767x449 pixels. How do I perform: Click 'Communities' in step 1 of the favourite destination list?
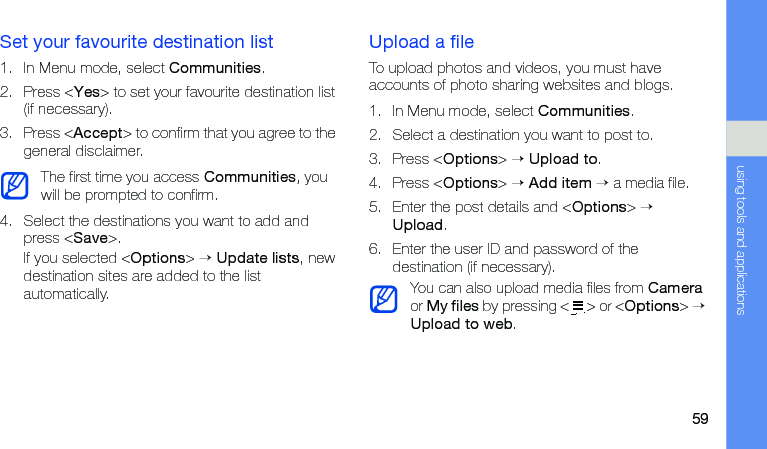(x=215, y=68)
